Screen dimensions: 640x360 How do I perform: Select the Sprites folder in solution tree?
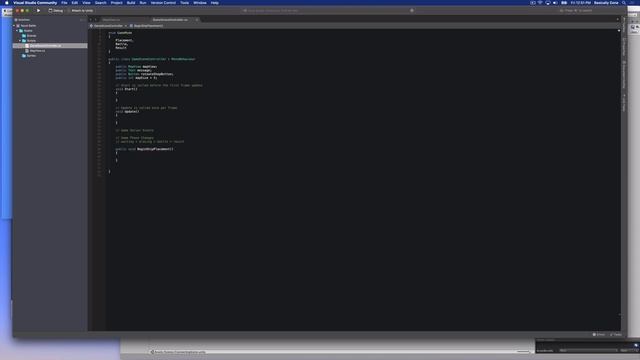click(29, 56)
